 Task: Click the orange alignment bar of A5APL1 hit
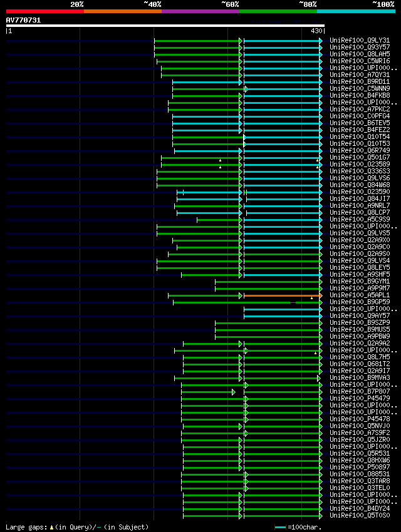(282, 296)
